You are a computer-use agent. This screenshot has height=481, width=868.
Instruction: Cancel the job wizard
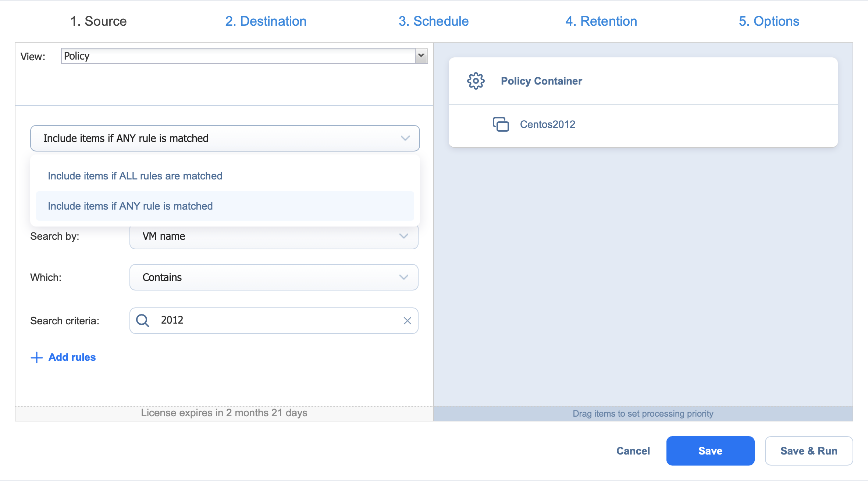coord(633,451)
